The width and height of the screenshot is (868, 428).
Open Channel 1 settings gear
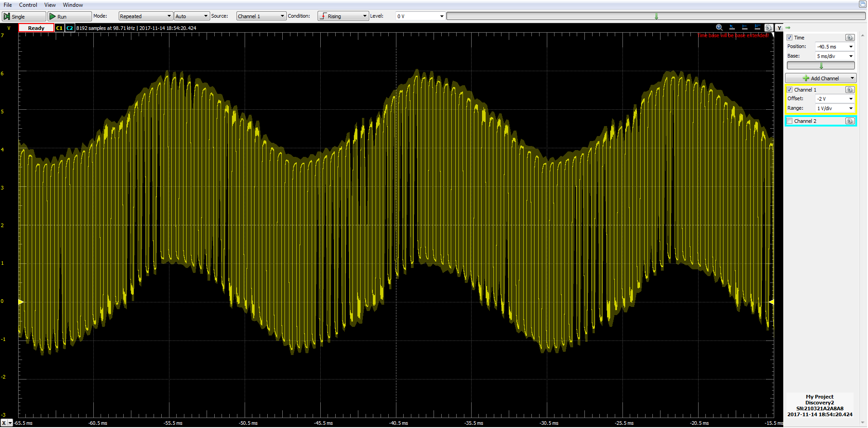click(850, 90)
